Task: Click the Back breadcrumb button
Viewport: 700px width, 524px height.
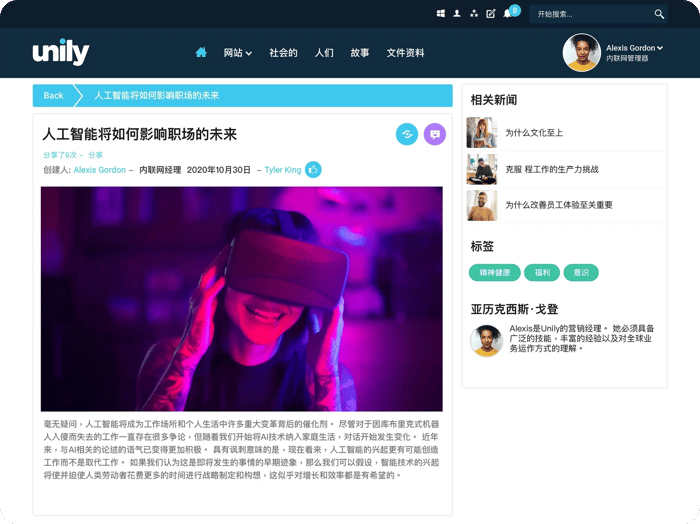Action: [54, 96]
